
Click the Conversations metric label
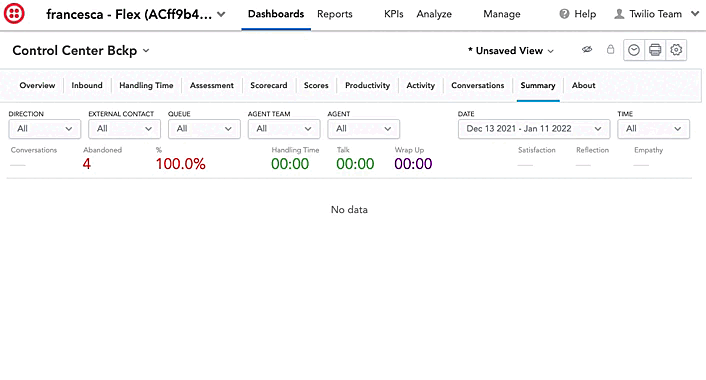pos(34,150)
